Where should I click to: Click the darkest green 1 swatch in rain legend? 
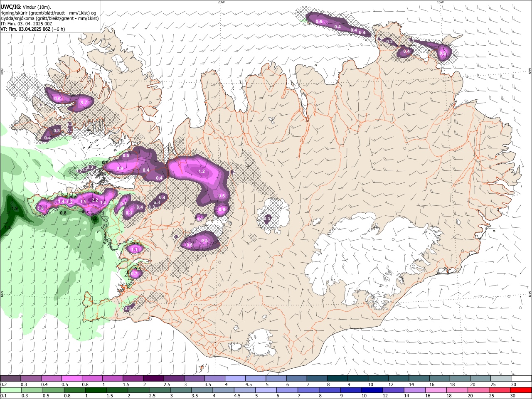[96, 390]
